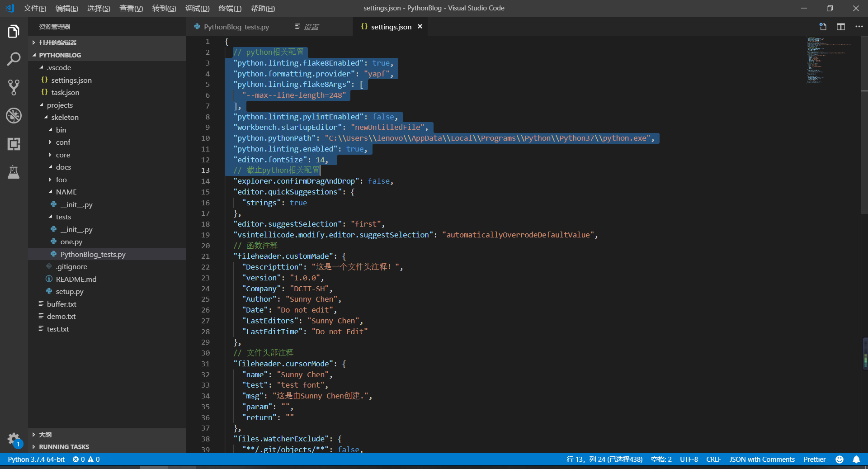Open the 帮助(H) menu
The image size is (868, 469).
263,9
